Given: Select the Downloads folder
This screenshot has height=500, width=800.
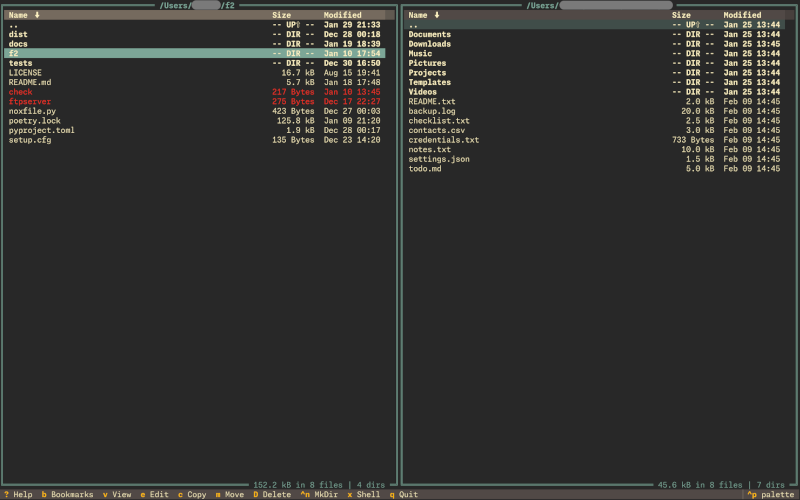Looking at the screenshot, I should (x=594, y=44).
